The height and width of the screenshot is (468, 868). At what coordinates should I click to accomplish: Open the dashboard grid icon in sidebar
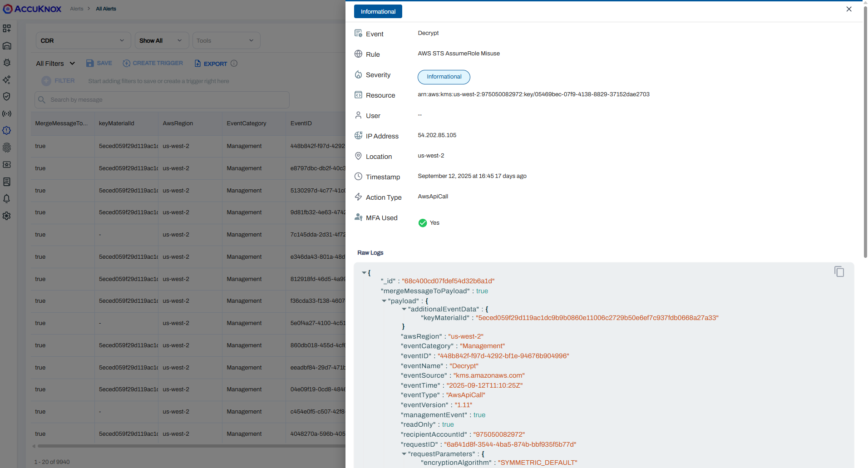pyautogui.click(x=7, y=29)
